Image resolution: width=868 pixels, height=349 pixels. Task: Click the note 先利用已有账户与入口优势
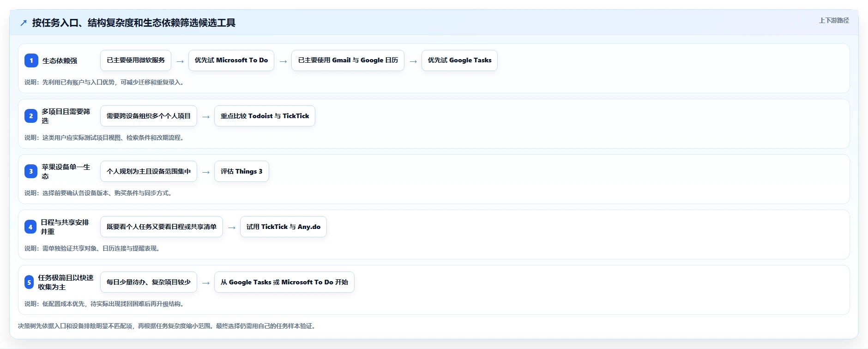[105, 82]
